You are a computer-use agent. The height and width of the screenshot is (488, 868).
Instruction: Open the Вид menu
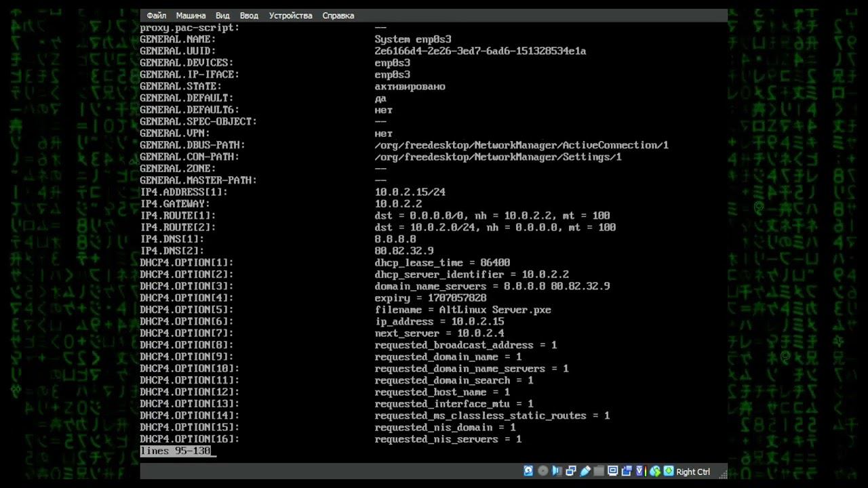click(222, 16)
